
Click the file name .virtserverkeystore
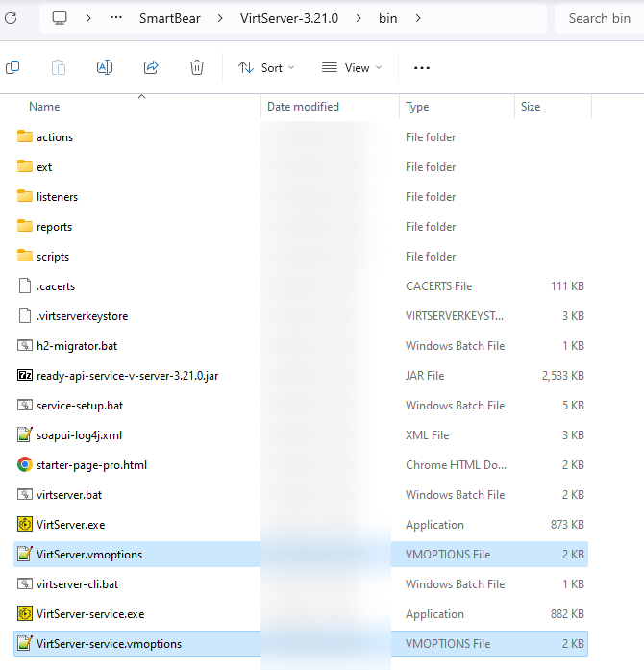82,316
